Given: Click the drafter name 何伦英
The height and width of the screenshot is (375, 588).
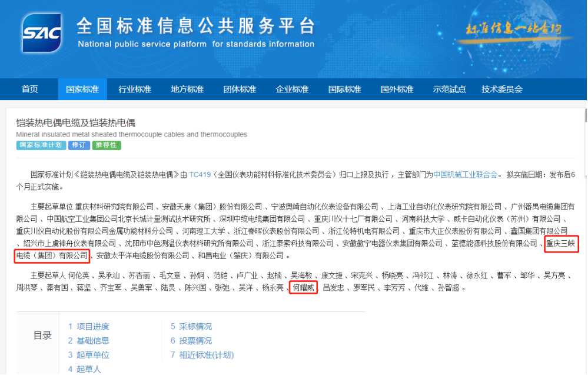Looking at the screenshot, I should (79, 276).
